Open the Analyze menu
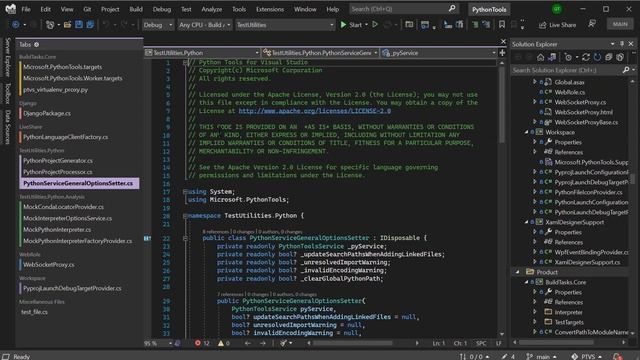This screenshot has width=640, height=360. 211,9
